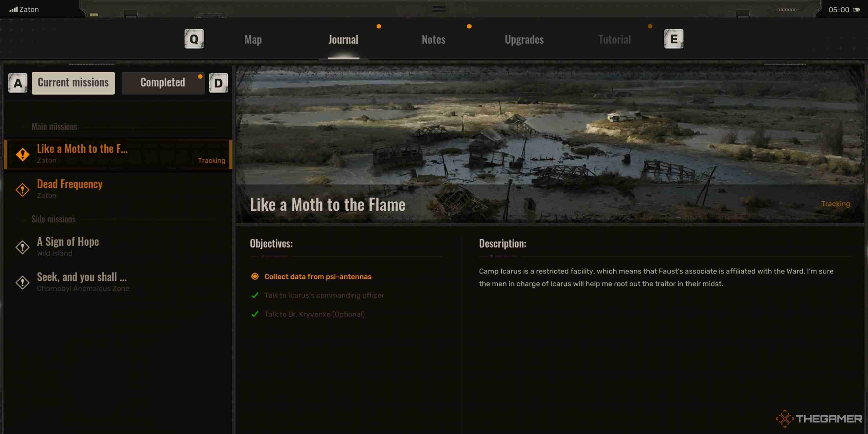Select the warning icon on Like a Moth
868x434 pixels.
[22, 154]
